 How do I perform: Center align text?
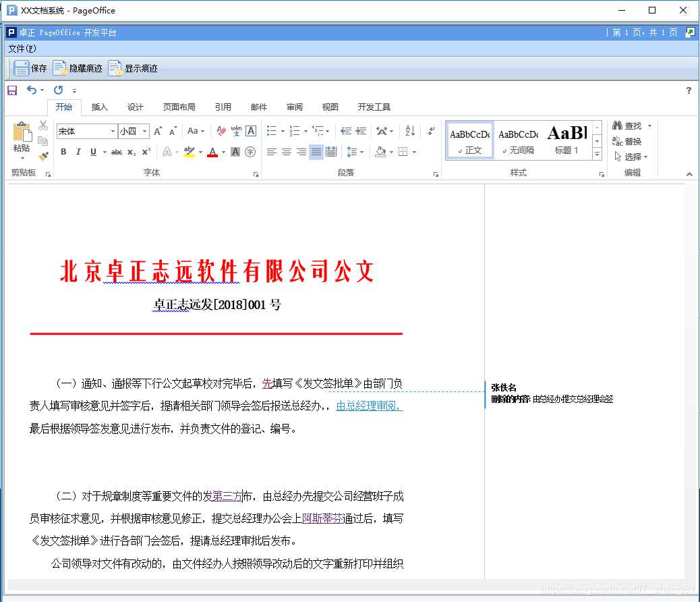(x=286, y=152)
